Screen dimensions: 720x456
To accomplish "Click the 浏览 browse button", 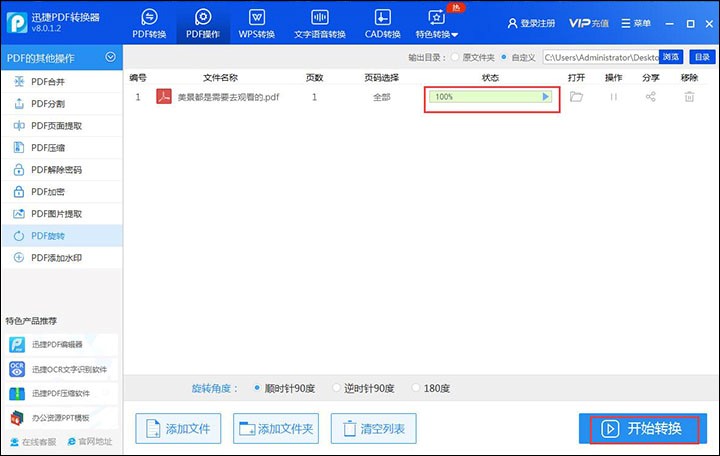I will (x=671, y=57).
